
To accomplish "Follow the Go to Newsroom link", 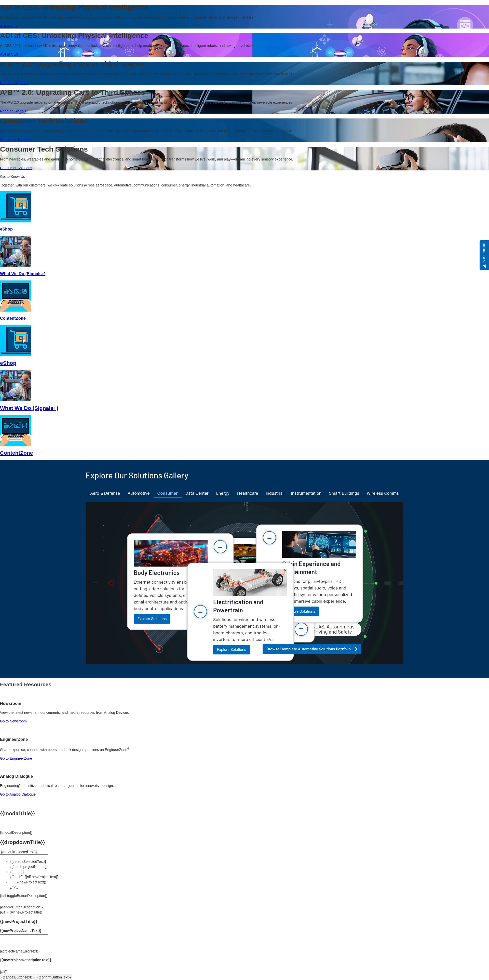I will (x=13, y=721).
